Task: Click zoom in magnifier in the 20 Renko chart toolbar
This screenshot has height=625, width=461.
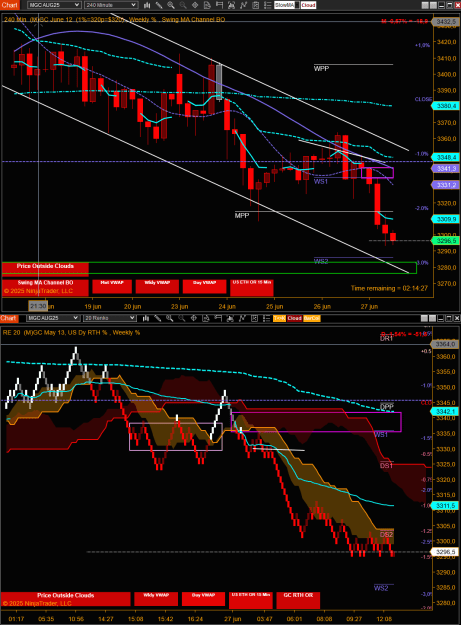Action: tap(170, 318)
